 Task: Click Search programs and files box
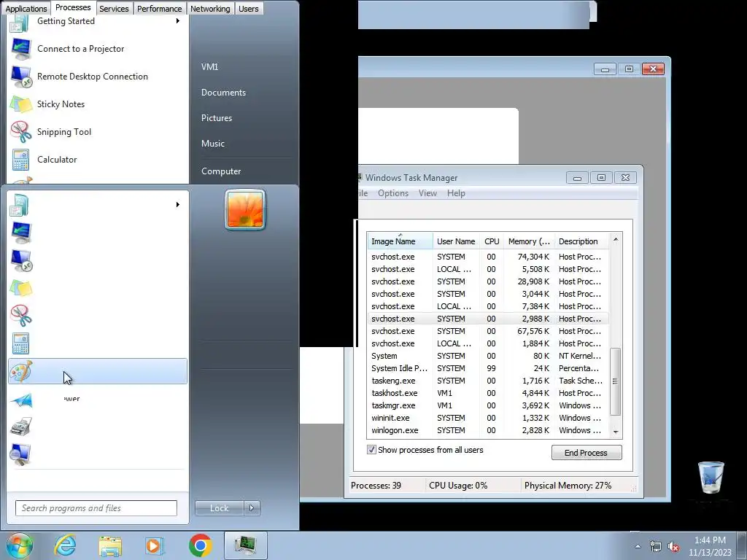pyautogui.click(x=96, y=508)
